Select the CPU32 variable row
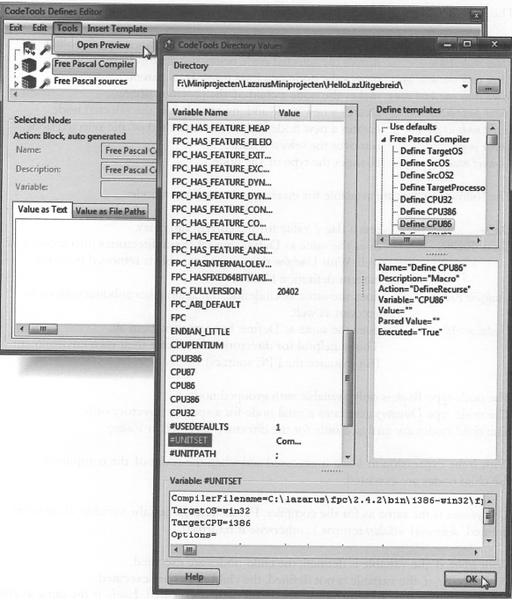512x599 pixels. point(256,413)
